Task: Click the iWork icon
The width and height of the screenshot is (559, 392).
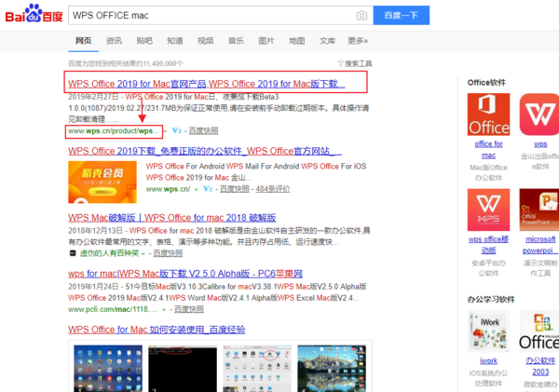Action: point(488,331)
